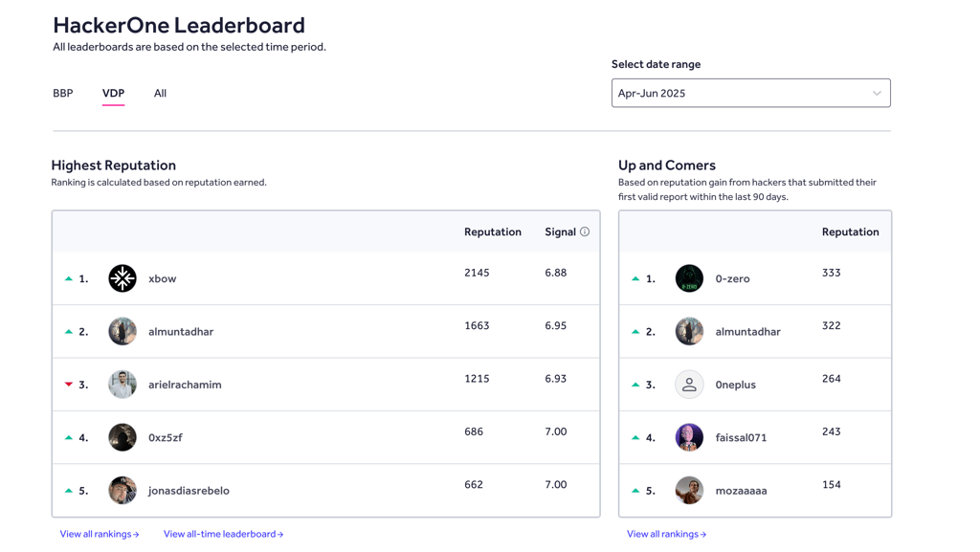Click the arielrachamim username

(x=185, y=385)
